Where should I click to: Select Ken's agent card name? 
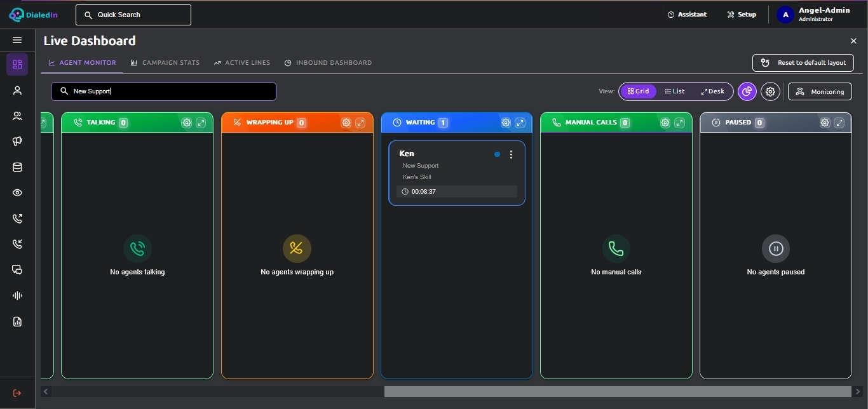pos(407,154)
